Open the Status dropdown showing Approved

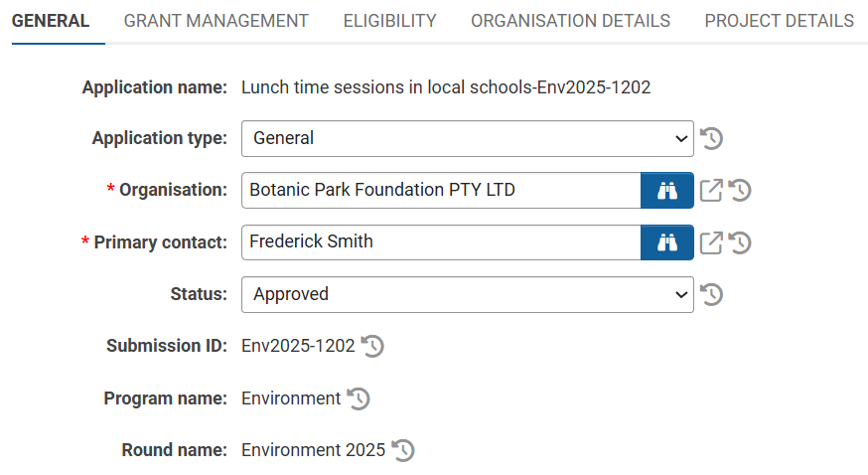coord(467,294)
